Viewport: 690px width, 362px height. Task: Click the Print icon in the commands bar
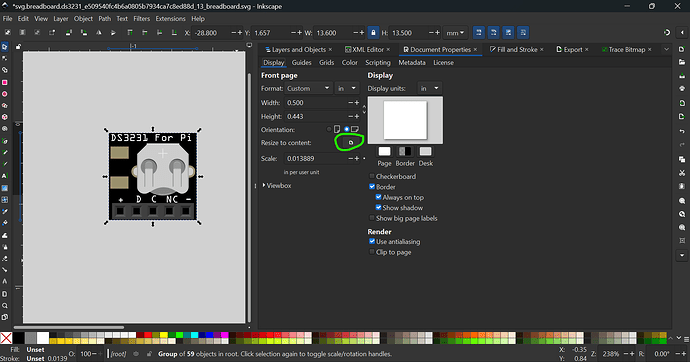[x=682, y=89]
